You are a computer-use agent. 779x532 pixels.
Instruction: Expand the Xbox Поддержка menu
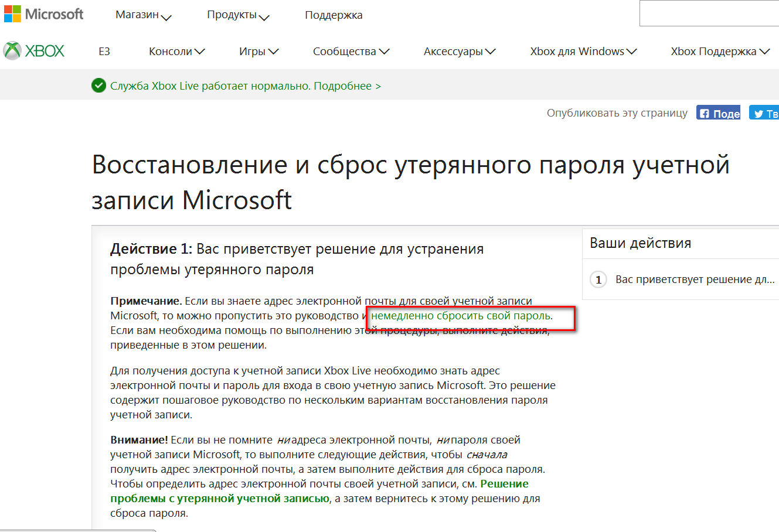[720, 52]
